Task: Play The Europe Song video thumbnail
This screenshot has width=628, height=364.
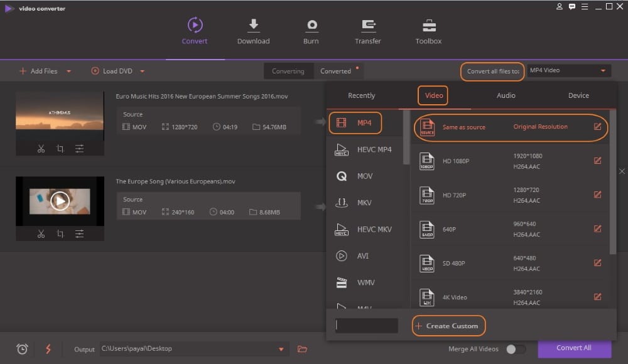Action: 60,201
